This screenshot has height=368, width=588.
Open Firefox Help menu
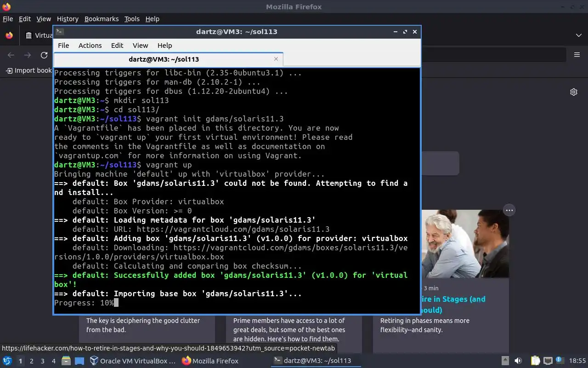152,19
